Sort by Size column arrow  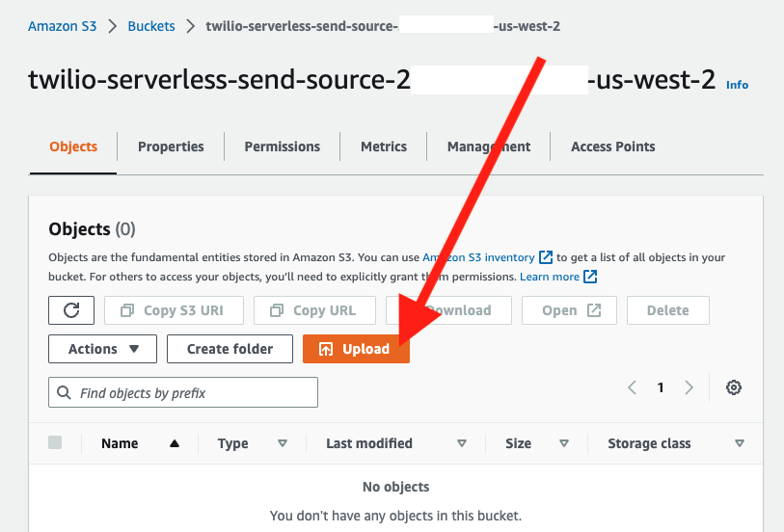[564, 443]
